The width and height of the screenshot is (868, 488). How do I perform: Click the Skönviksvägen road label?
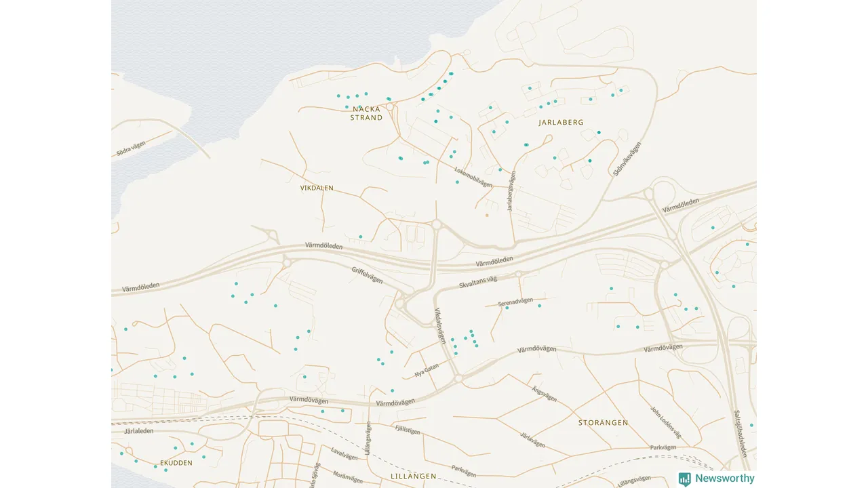627,159
